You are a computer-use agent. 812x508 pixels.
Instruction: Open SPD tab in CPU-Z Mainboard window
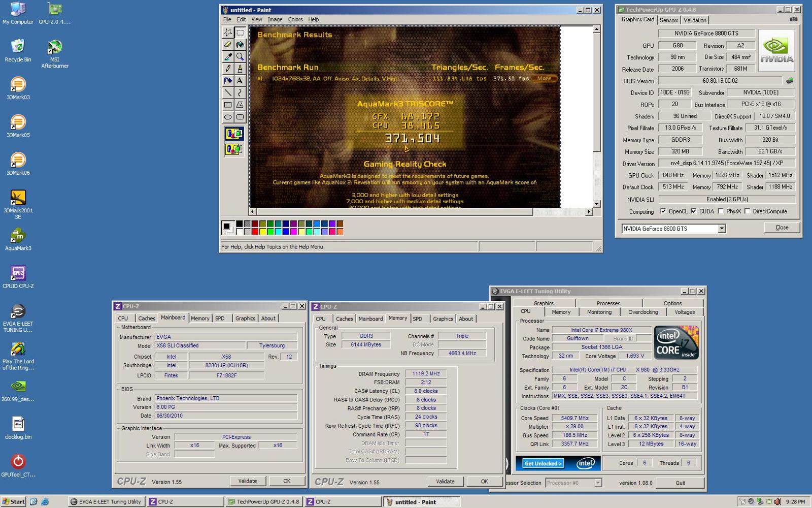pos(220,319)
